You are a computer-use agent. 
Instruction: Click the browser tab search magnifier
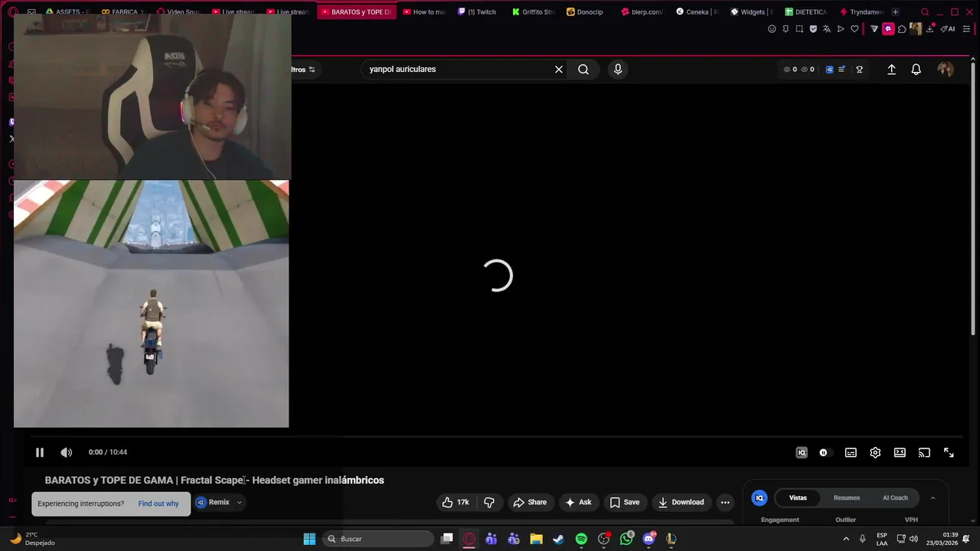point(925,12)
